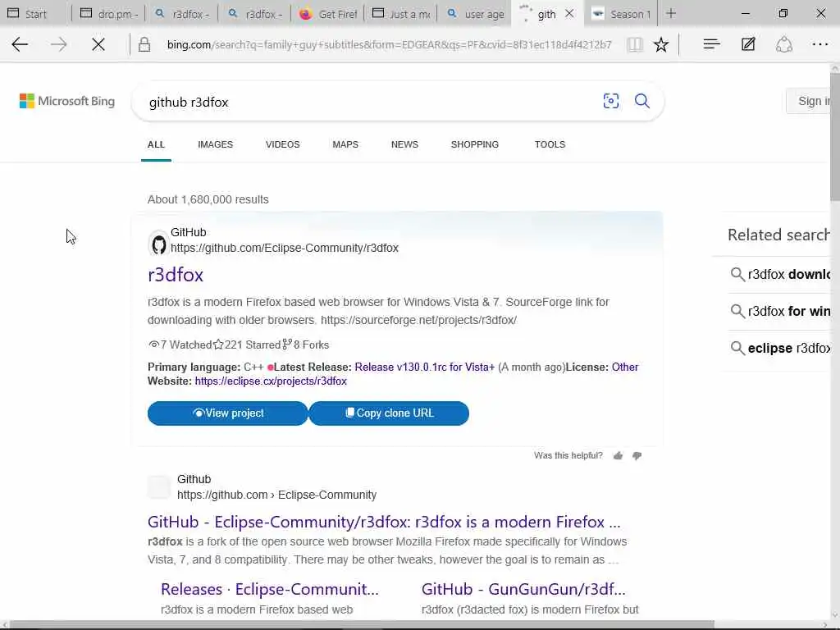Click the lock site info icon
This screenshot has height=630, width=840.
click(144, 44)
